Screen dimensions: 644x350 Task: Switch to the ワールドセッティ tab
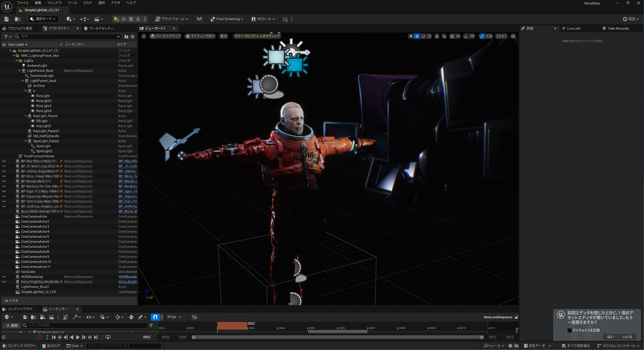pos(99,28)
